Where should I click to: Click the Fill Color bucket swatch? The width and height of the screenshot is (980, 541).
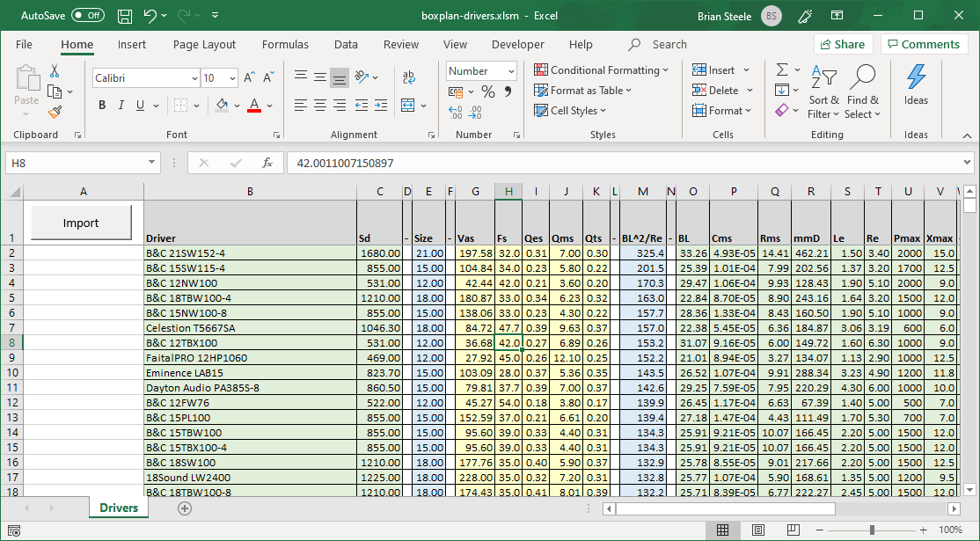(x=222, y=106)
